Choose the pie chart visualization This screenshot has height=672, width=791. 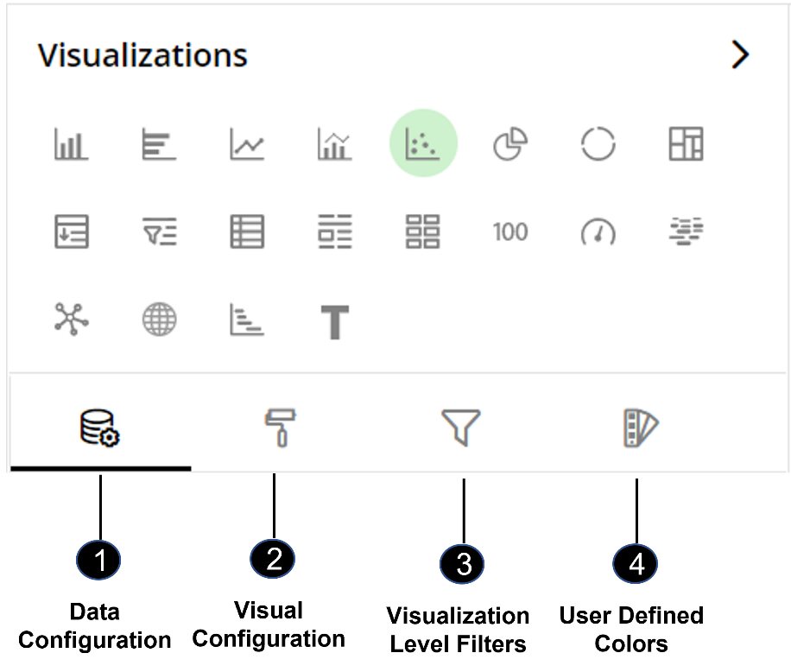[x=510, y=144]
